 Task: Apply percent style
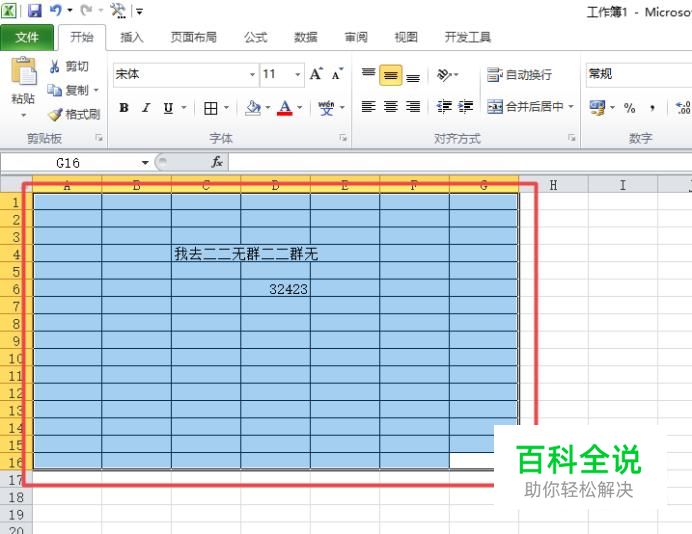pos(629,108)
